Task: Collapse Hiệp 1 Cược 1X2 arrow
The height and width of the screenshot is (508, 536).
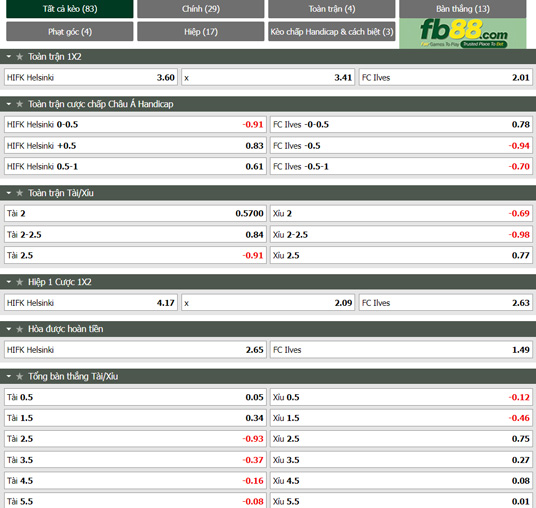Action: point(9,282)
